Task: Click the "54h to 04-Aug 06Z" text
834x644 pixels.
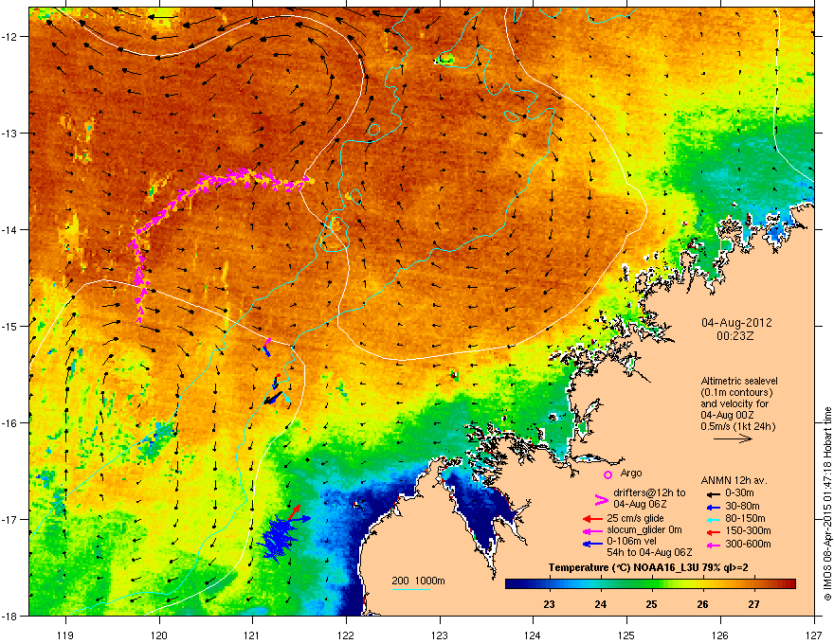Action: pos(649,552)
